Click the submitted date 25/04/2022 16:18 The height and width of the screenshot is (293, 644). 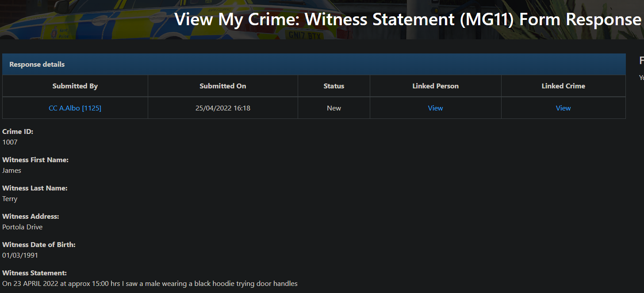pos(222,108)
